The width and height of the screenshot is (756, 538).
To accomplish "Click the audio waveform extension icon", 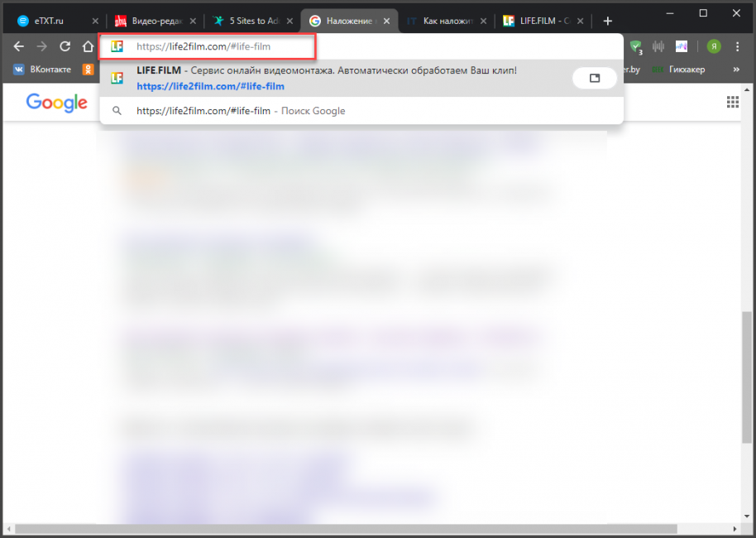I will click(658, 46).
